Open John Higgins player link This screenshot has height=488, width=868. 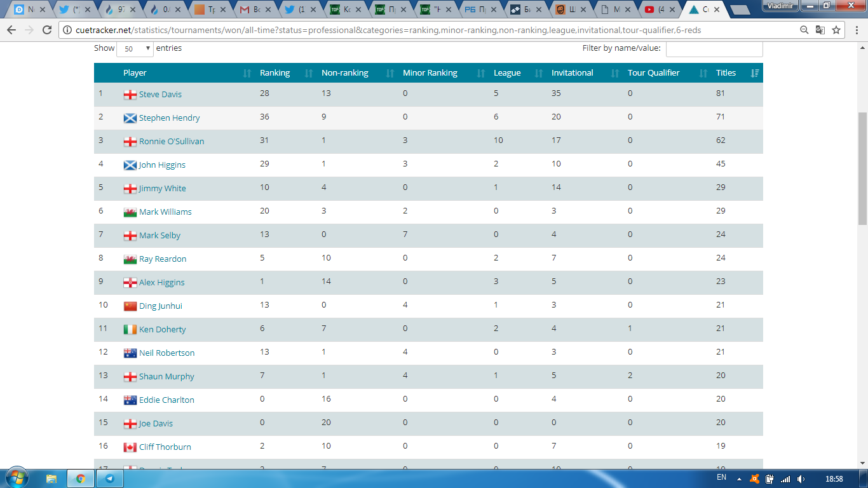coord(162,165)
